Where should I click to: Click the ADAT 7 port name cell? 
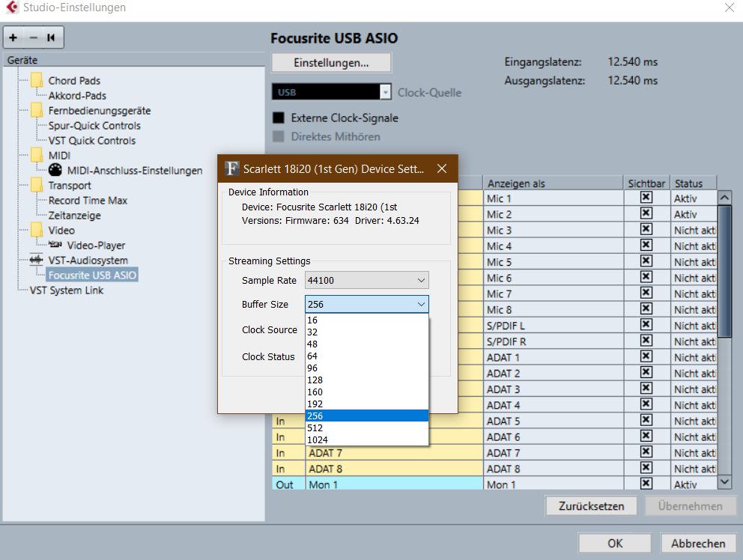coord(394,453)
